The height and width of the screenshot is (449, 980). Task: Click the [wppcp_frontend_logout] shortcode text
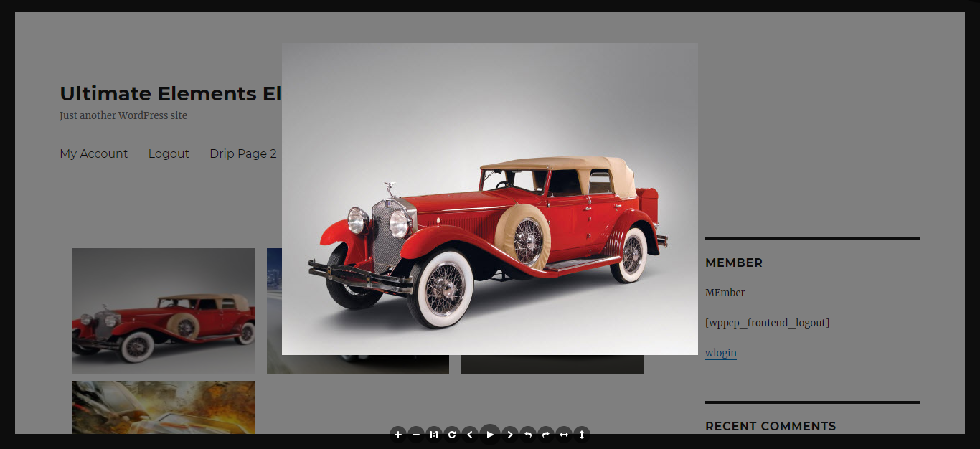click(x=768, y=323)
